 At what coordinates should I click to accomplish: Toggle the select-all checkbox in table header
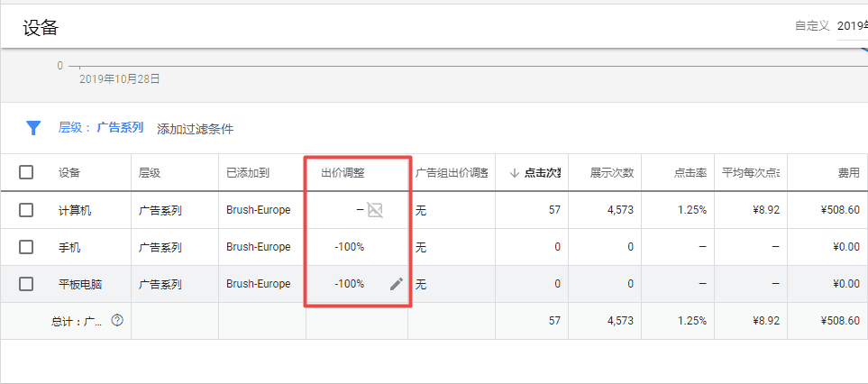pyautogui.click(x=26, y=173)
